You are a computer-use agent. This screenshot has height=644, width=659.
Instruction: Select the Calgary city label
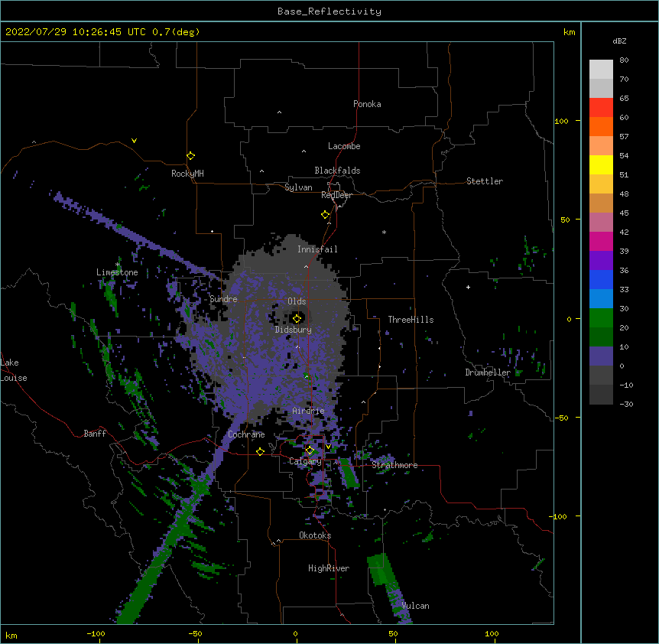click(305, 461)
